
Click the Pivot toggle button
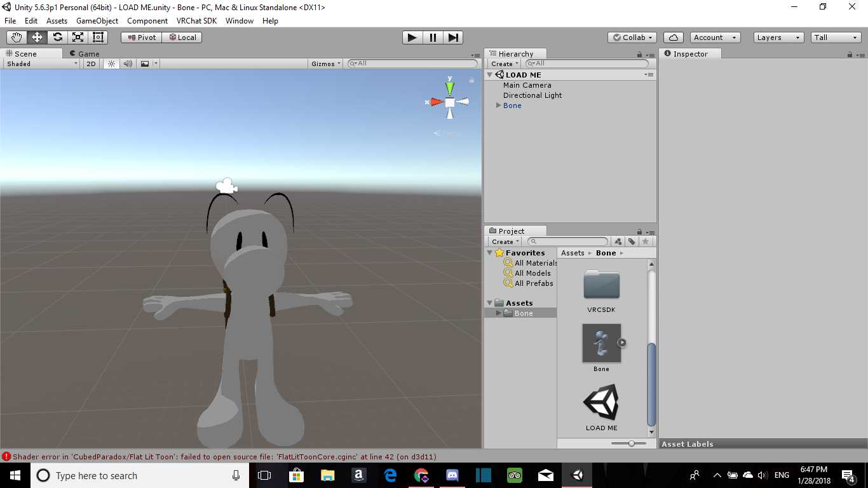[x=141, y=37]
